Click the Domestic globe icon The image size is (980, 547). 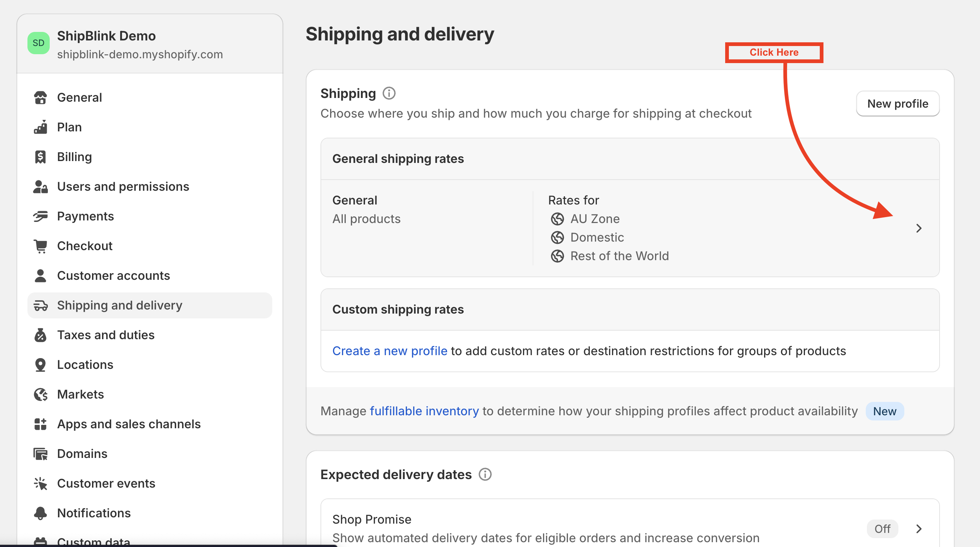pos(558,238)
